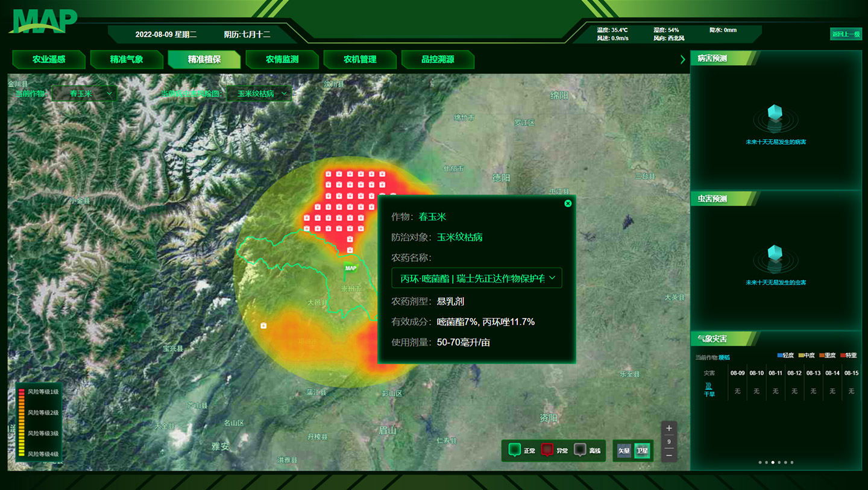Click the first pagination dot

pyautogui.click(x=760, y=462)
